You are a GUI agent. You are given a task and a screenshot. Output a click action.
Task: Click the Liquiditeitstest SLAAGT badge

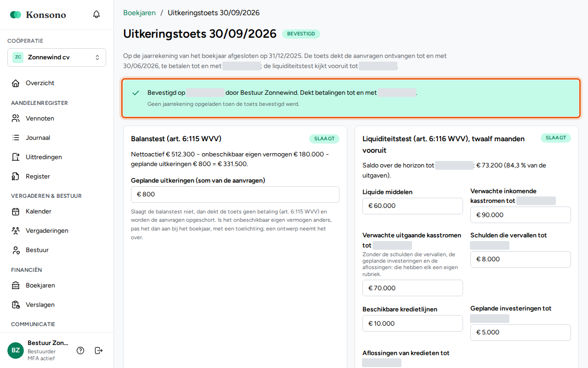coord(556,138)
